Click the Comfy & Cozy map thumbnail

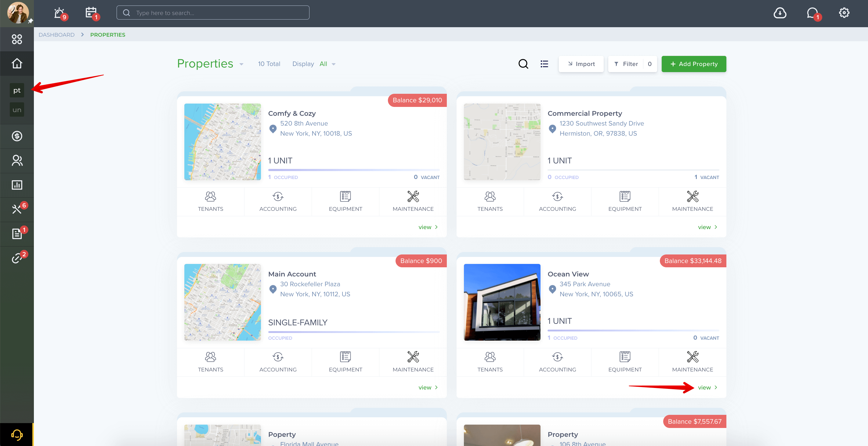coord(222,142)
